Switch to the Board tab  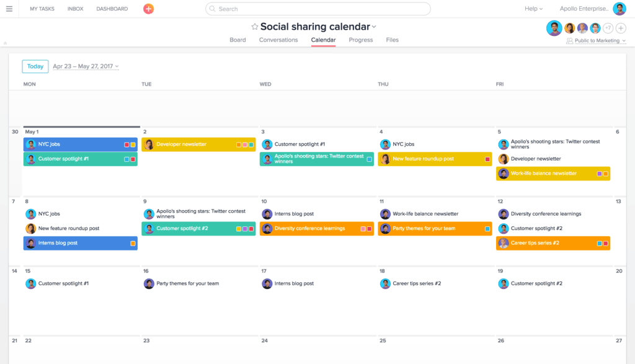[x=238, y=40]
